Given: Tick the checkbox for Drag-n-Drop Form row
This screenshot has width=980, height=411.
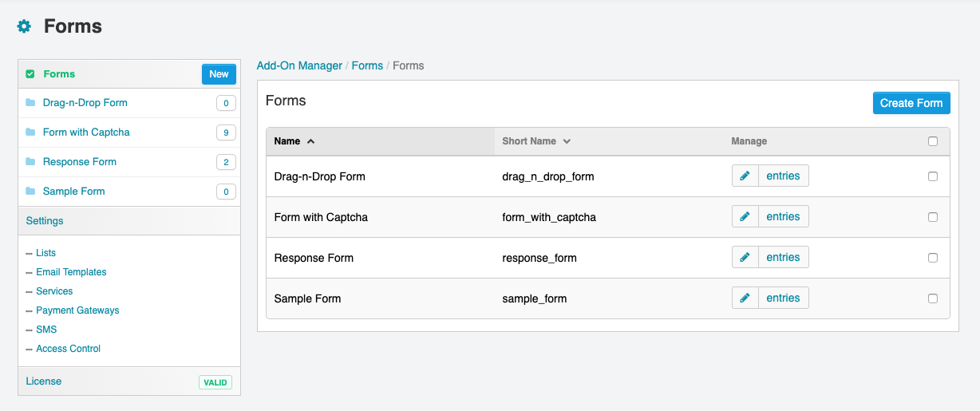Looking at the screenshot, I should click(x=933, y=176).
